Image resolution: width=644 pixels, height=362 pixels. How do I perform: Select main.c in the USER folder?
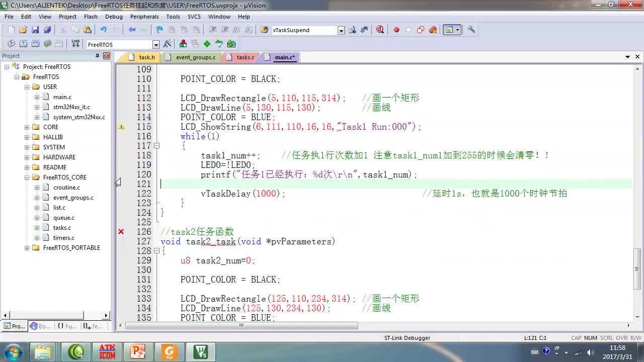62,97
